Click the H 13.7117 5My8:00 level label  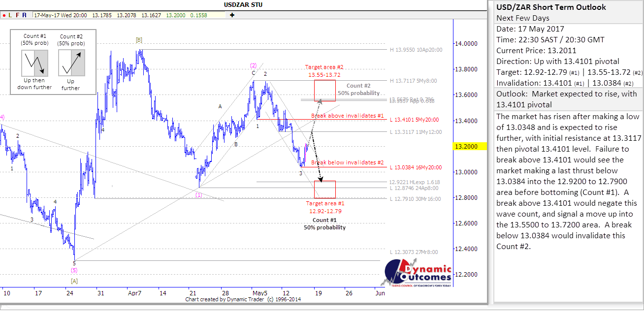coord(413,81)
